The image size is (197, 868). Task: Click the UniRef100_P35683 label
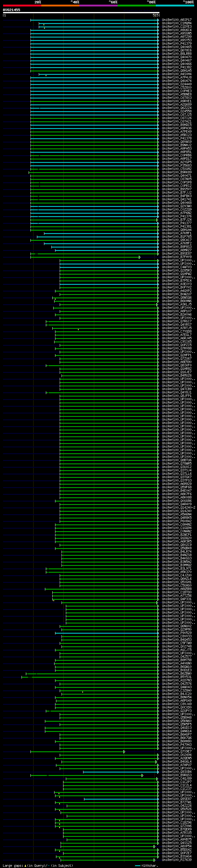tap(176, 165)
